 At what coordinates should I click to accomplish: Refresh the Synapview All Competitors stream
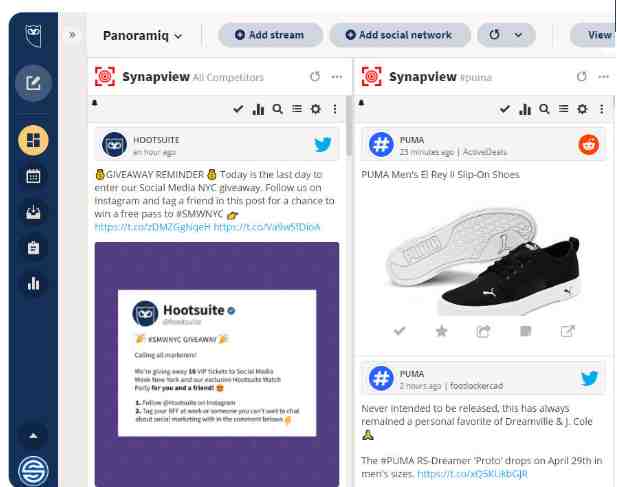click(315, 76)
